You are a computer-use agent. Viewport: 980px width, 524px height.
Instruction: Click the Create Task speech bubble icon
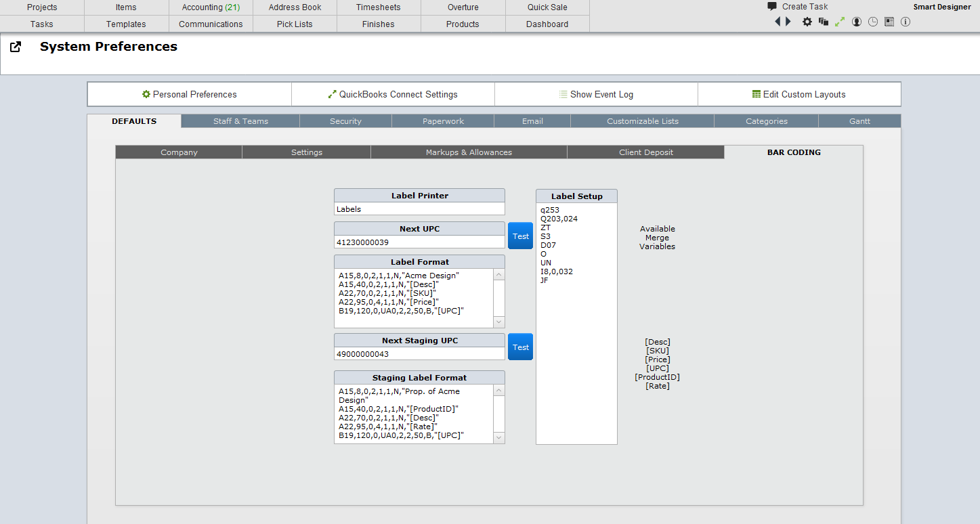point(772,7)
